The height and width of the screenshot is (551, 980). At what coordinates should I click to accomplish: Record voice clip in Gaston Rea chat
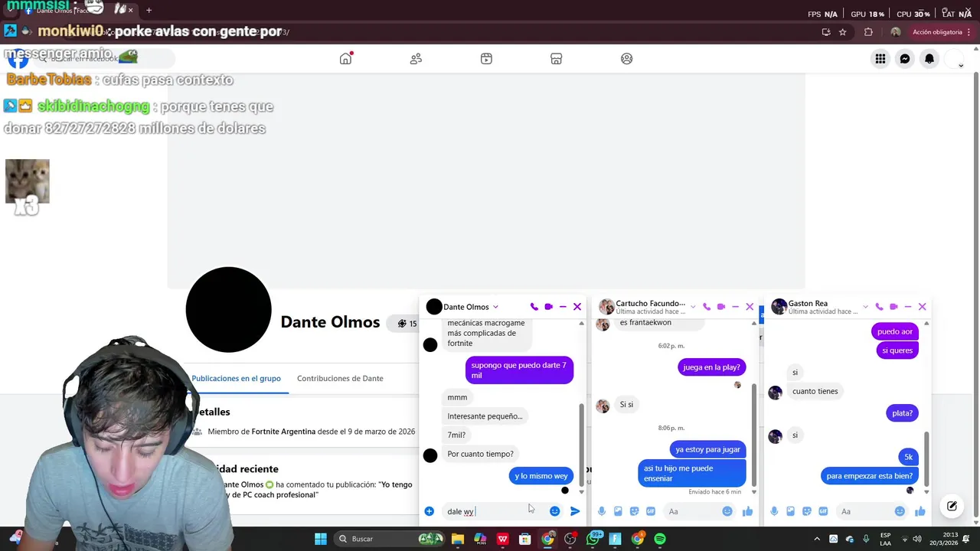tap(774, 511)
